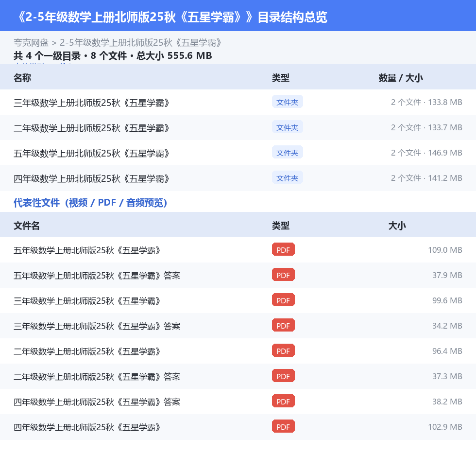Click PDF badge for the 99.6 MB file
Image resolution: width=476 pixels, height=455 pixels.
coord(283,300)
